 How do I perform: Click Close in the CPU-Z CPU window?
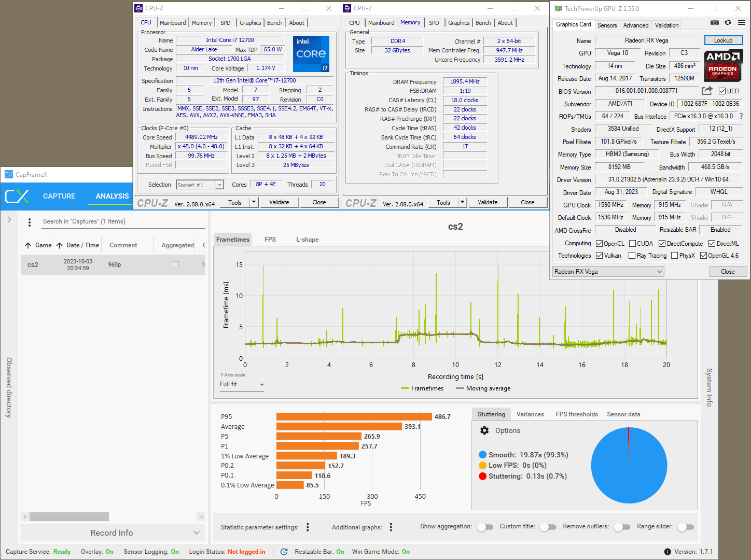pos(319,202)
